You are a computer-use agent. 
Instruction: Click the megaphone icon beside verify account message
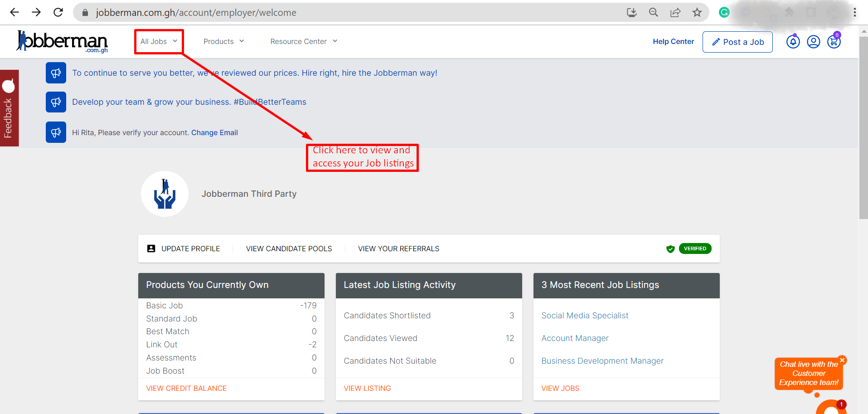56,132
